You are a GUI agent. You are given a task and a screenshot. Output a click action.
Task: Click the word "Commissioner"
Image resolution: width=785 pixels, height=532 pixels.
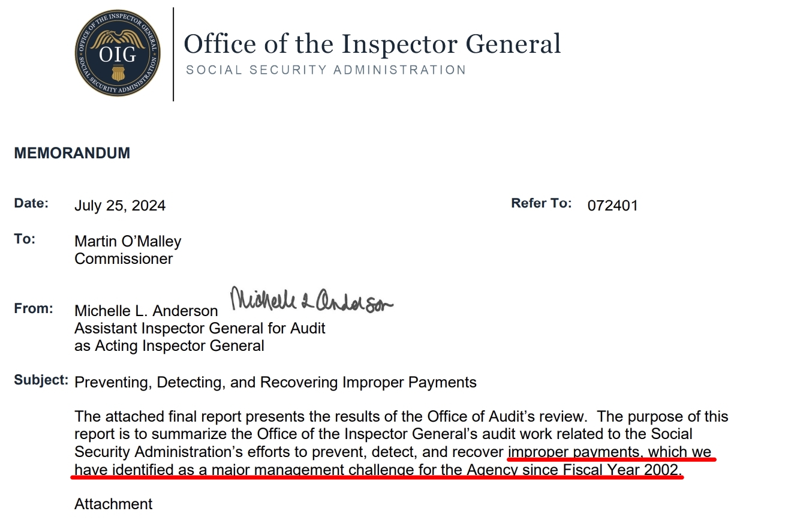click(124, 259)
